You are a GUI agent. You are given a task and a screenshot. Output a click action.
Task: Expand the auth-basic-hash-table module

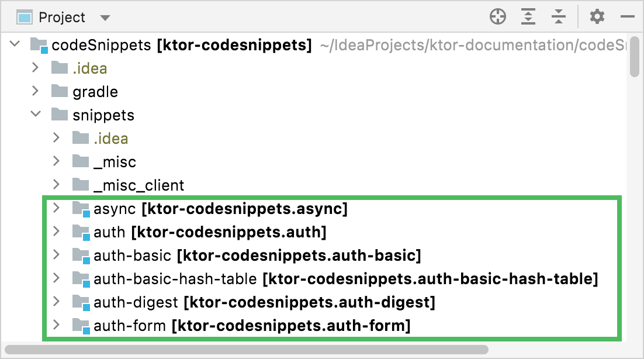[x=57, y=278]
